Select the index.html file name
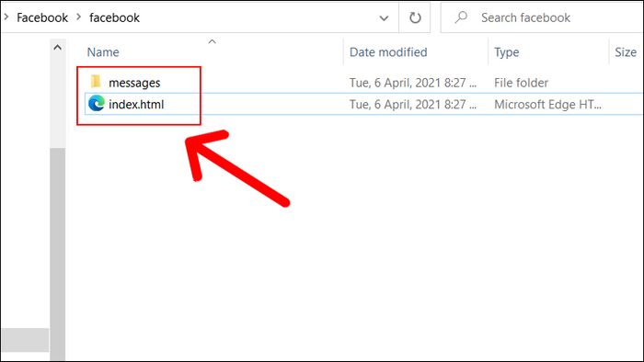The width and height of the screenshot is (644, 362). tap(136, 104)
